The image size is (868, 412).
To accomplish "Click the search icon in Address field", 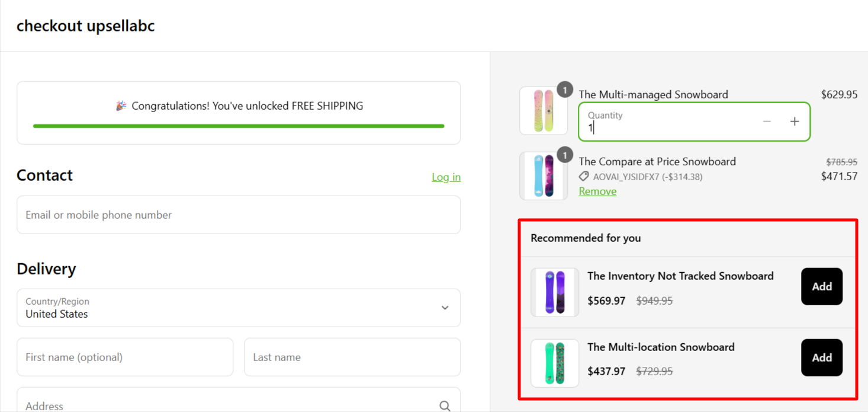I will (x=445, y=405).
